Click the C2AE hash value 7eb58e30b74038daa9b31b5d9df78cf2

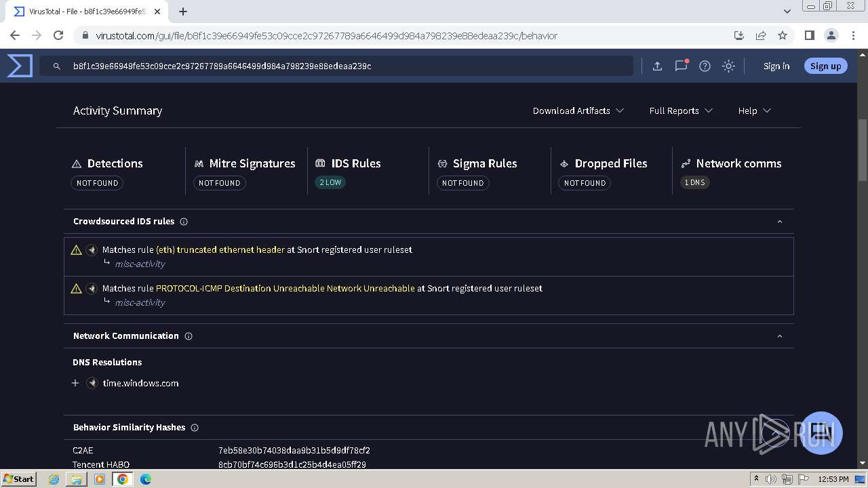[x=294, y=450]
